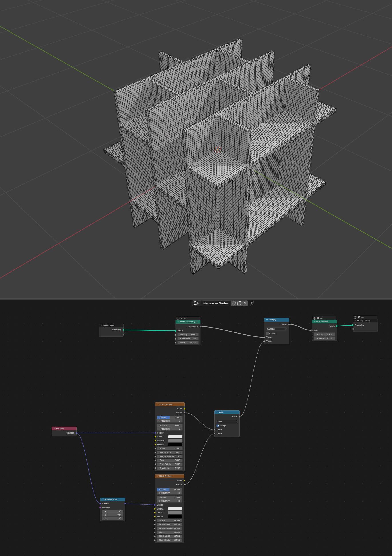Click the Rotation input socket on Rotate Vector

pyautogui.click(x=100, y=507)
